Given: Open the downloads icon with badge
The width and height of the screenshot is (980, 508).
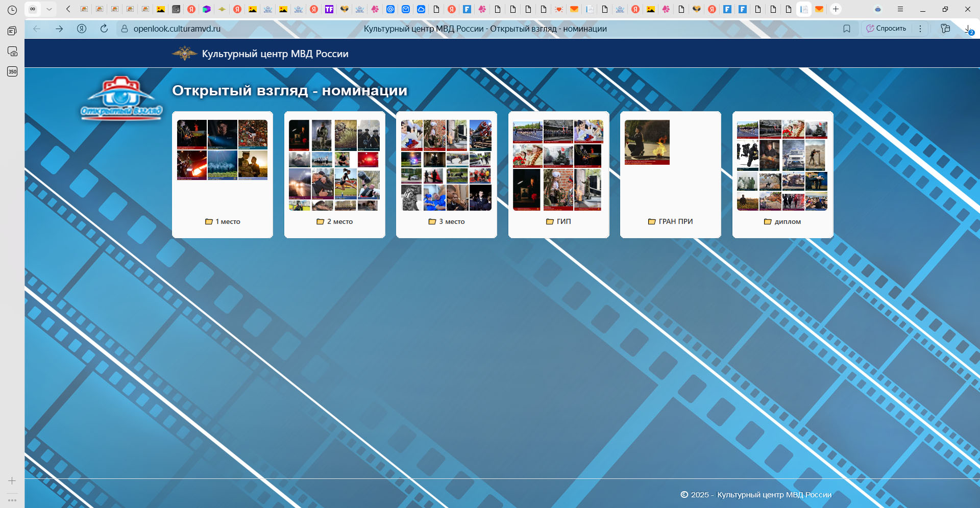Looking at the screenshot, I should 968,29.
